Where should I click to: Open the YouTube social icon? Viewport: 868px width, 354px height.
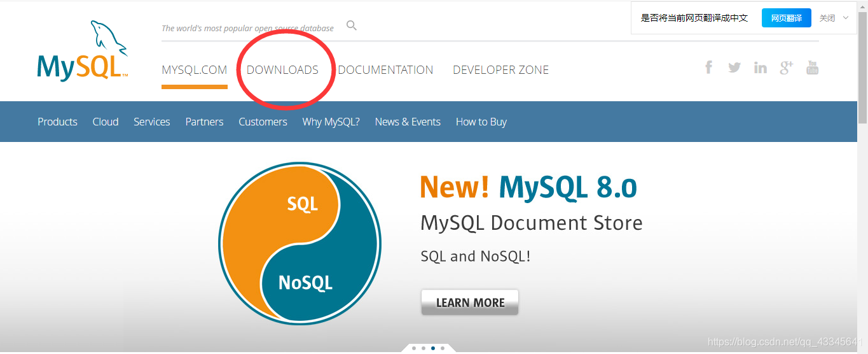[813, 67]
